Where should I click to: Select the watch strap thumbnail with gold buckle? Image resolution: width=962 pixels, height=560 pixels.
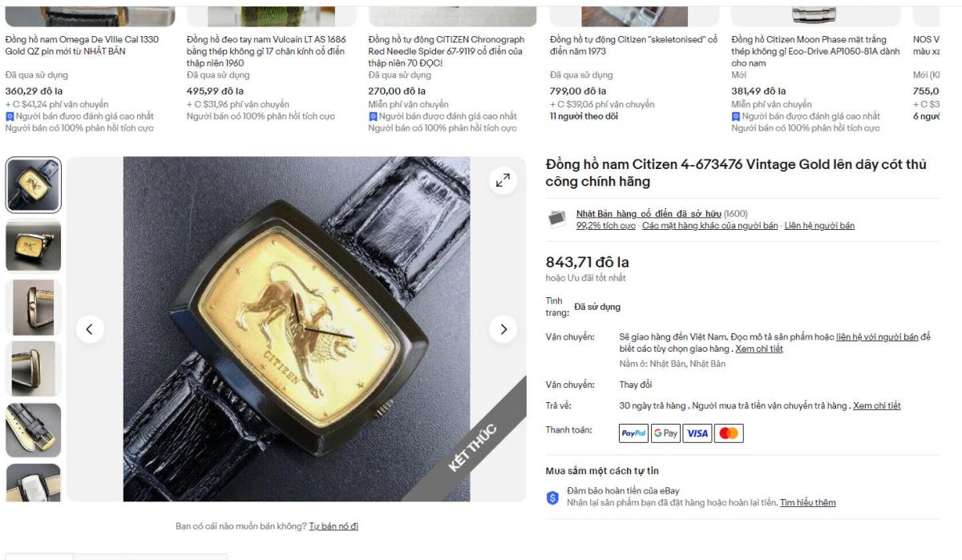(x=34, y=430)
